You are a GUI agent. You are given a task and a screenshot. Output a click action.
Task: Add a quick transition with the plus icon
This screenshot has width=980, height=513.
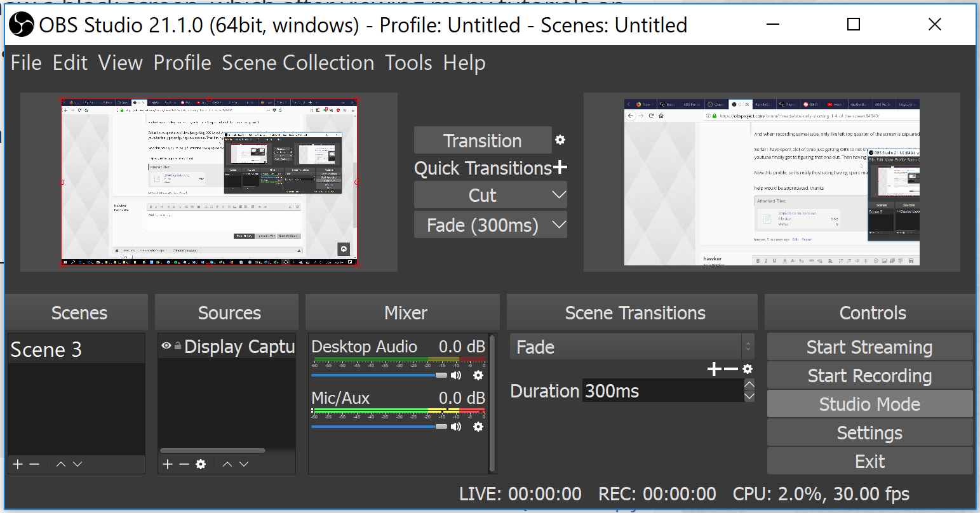coord(560,168)
